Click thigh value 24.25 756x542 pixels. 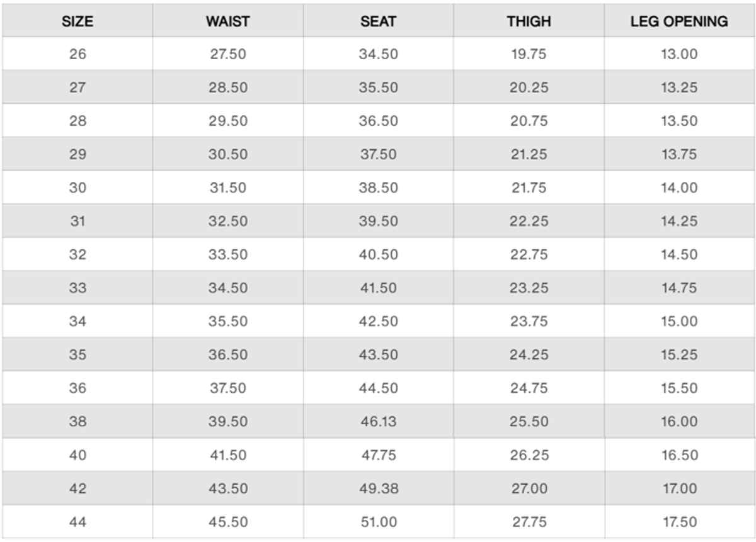[x=529, y=354]
